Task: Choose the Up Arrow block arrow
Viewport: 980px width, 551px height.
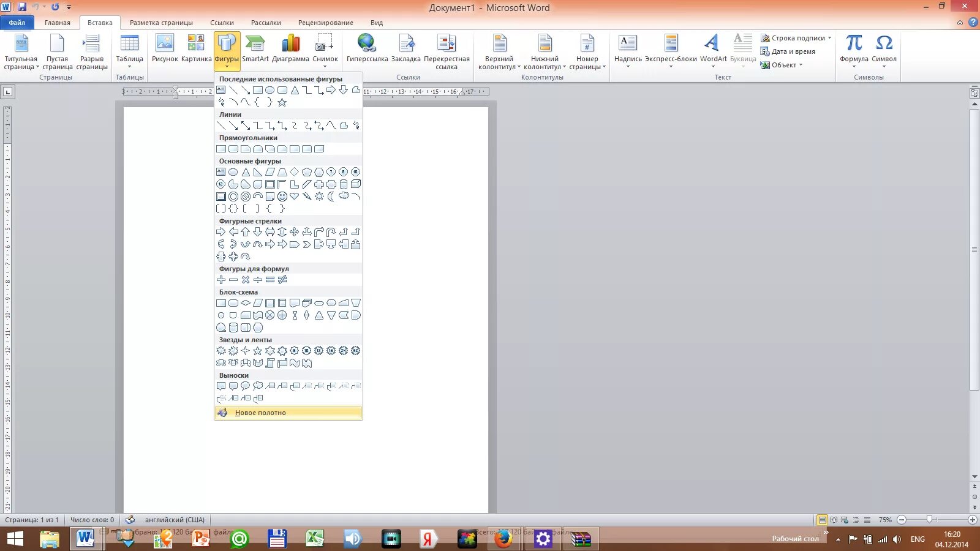Action: pos(246,232)
